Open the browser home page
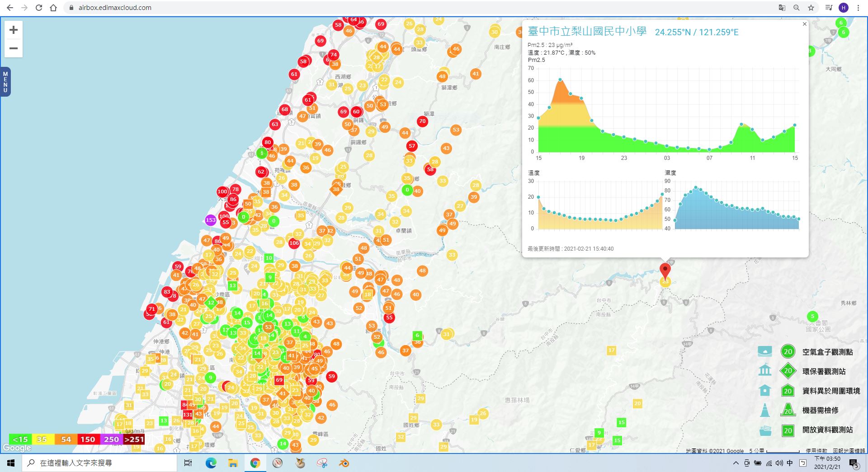The width and height of the screenshot is (868, 472). [53, 8]
